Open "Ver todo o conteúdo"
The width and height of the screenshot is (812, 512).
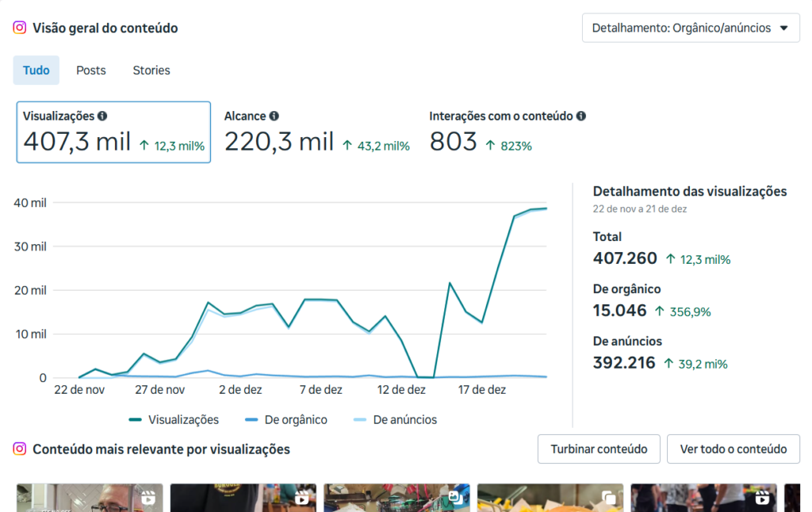coord(733,449)
